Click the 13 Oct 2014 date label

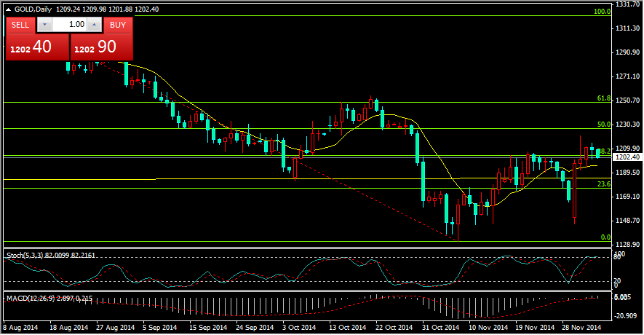346,328
